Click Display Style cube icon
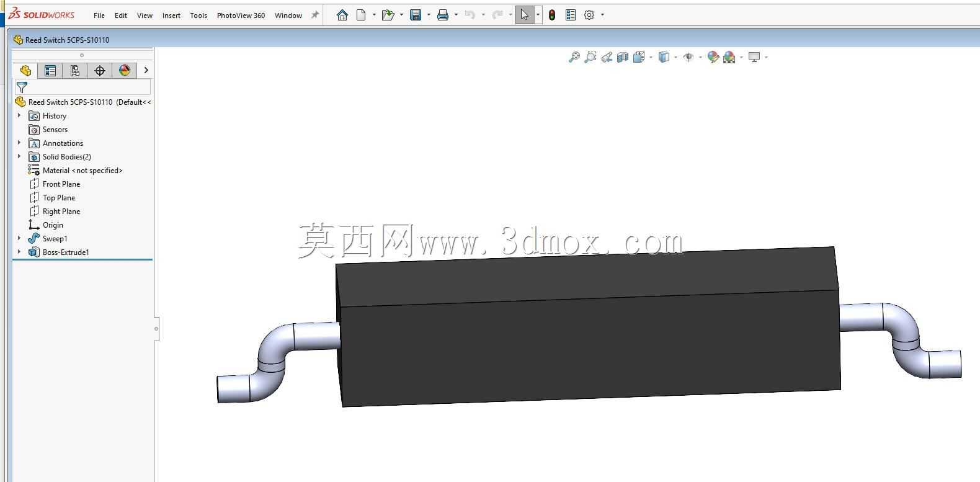Image resolution: width=980 pixels, height=482 pixels. click(x=664, y=57)
